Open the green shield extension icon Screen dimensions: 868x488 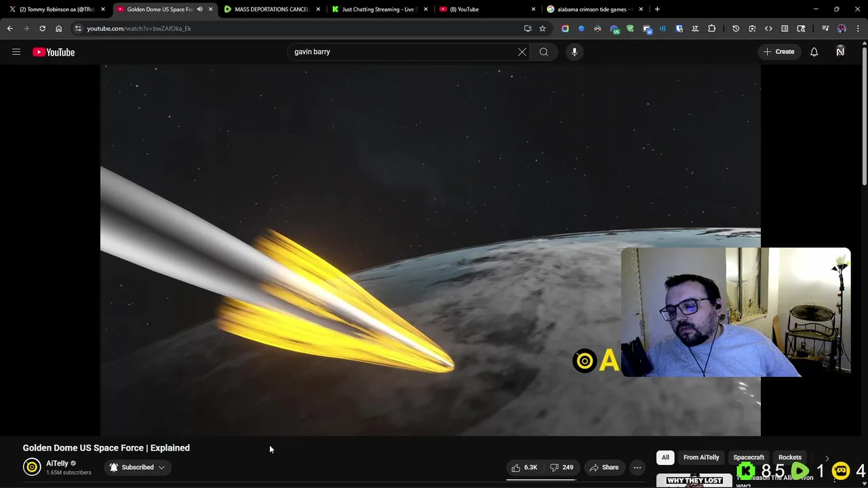click(x=630, y=28)
